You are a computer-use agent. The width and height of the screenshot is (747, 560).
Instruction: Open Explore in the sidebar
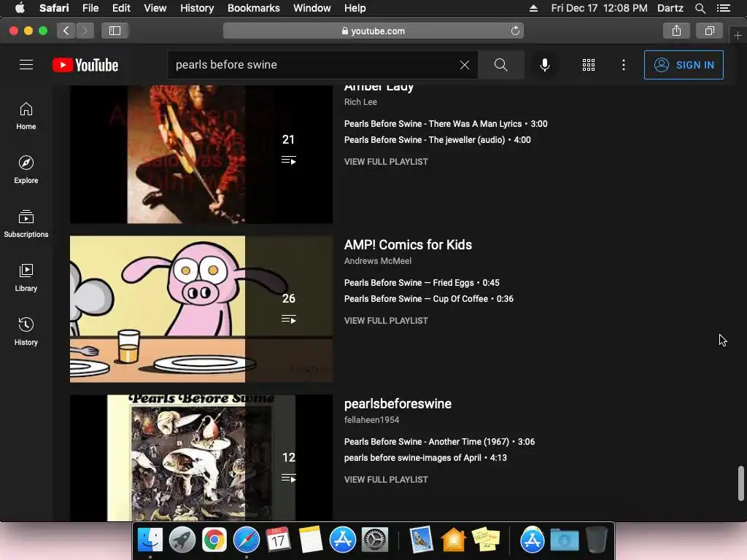(x=26, y=169)
